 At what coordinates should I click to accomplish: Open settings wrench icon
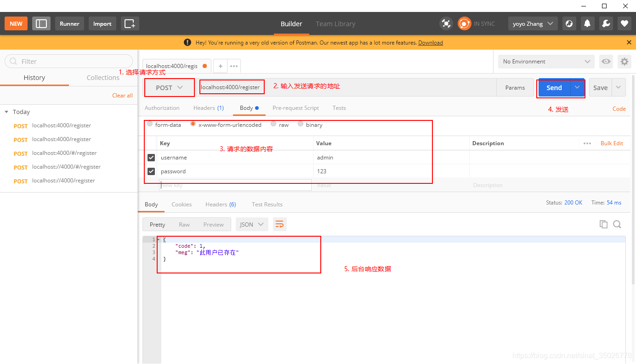(x=606, y=23)
